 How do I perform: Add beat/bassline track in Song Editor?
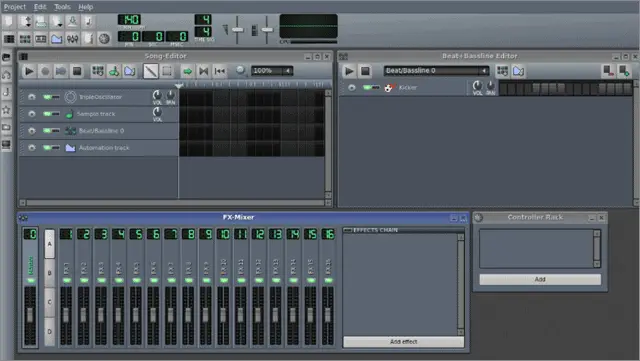98,71
